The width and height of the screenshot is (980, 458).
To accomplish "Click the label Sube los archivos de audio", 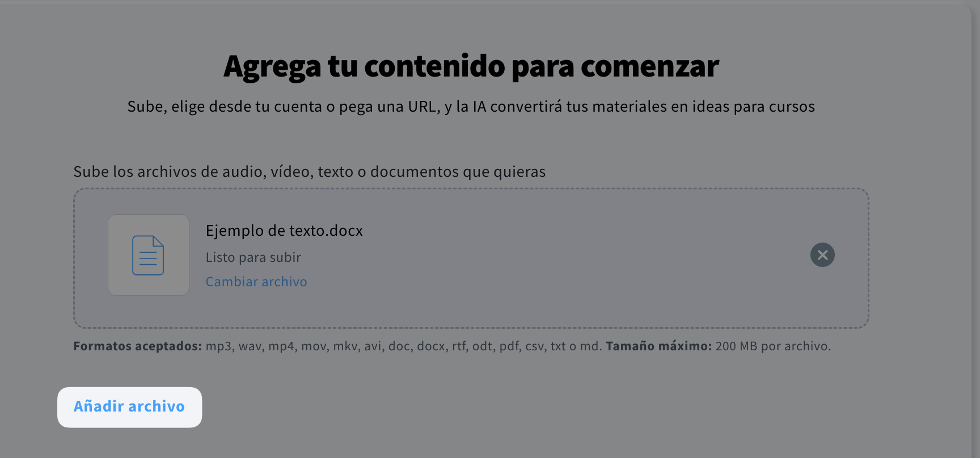I will 309,172.
